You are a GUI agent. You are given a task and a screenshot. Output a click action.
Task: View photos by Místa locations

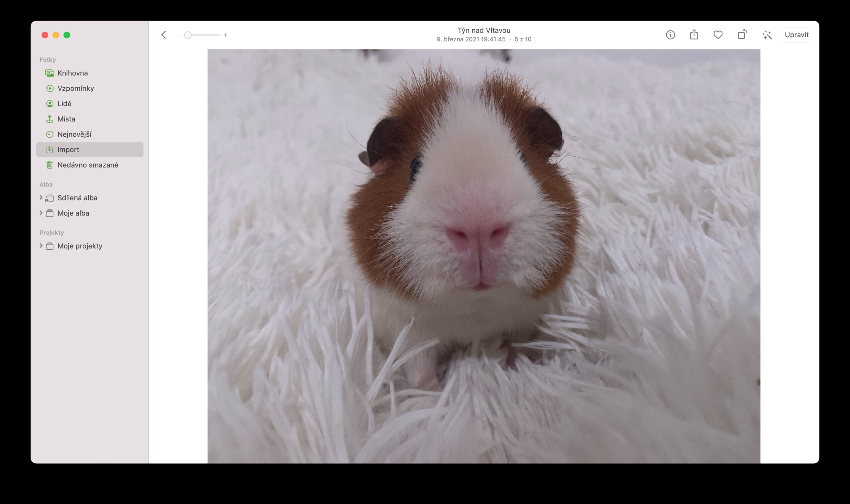[x=67, y=118]
